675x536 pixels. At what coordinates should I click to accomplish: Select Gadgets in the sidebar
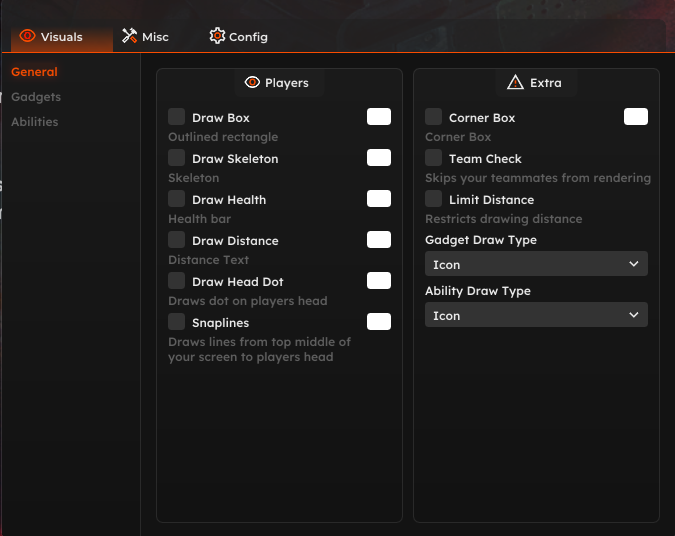tap(36, 97)
